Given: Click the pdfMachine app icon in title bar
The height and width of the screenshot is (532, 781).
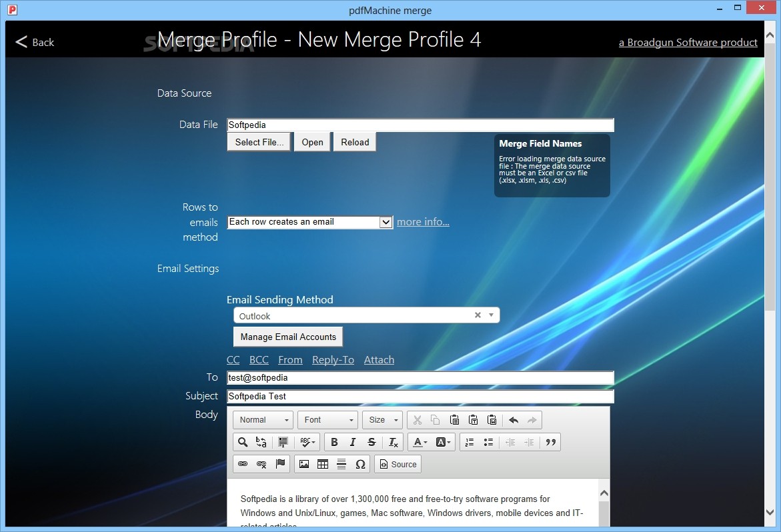Looking at the screenshot, I should coord(13,9).
